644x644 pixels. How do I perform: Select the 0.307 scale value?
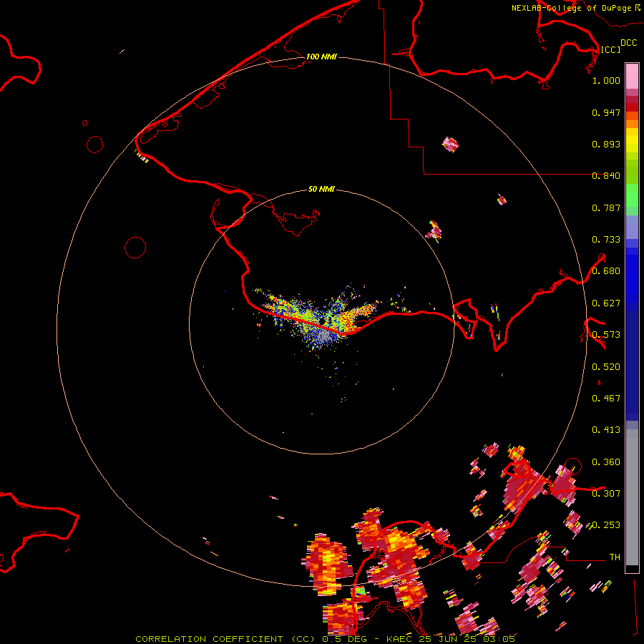606,494
